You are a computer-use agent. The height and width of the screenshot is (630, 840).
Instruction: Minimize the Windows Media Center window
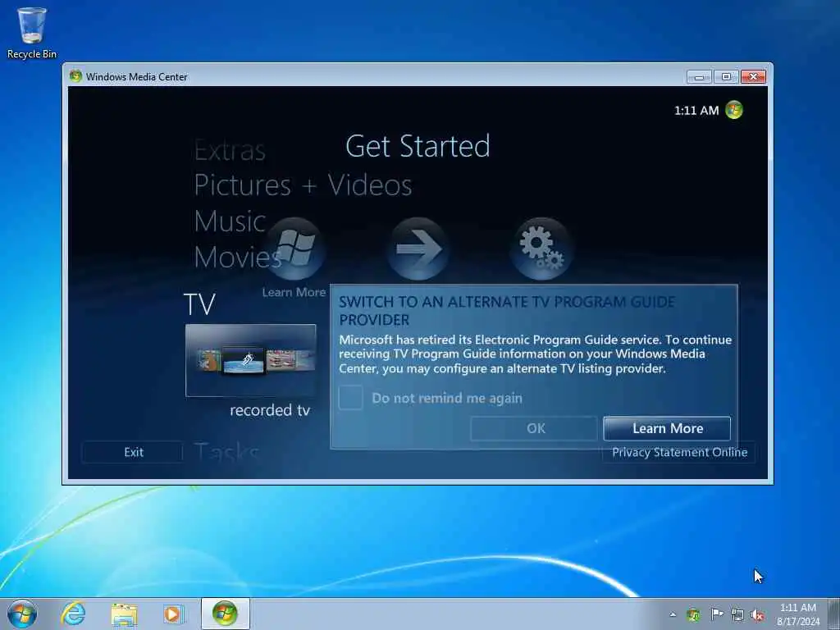click(699, 77)
